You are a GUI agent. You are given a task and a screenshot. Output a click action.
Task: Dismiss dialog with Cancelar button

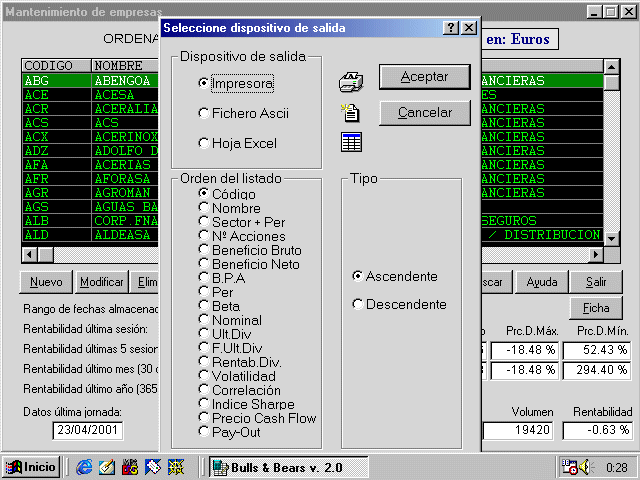pos(424,113)
